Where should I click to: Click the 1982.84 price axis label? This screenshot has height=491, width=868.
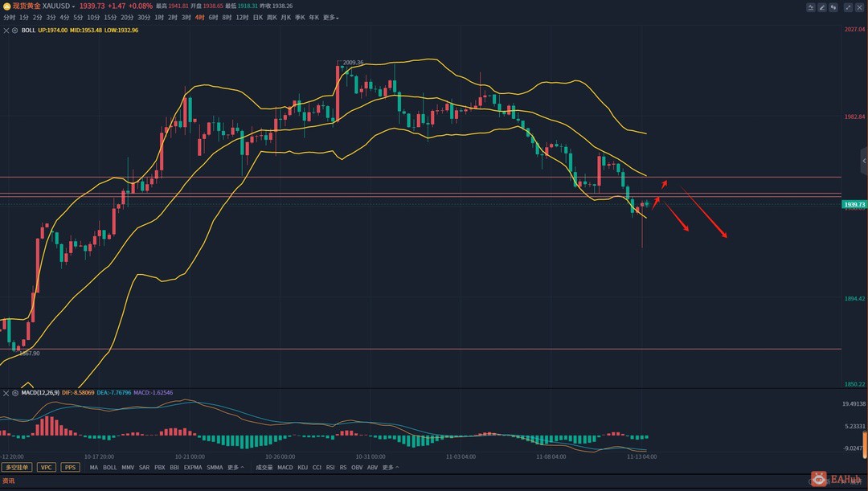point(854,117)
